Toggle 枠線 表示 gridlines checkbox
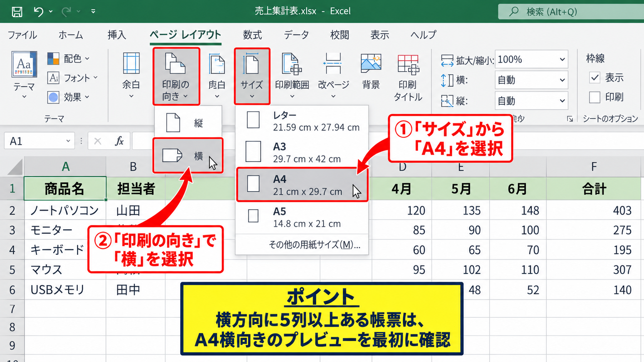644x362 pixels. coord(595,78)
